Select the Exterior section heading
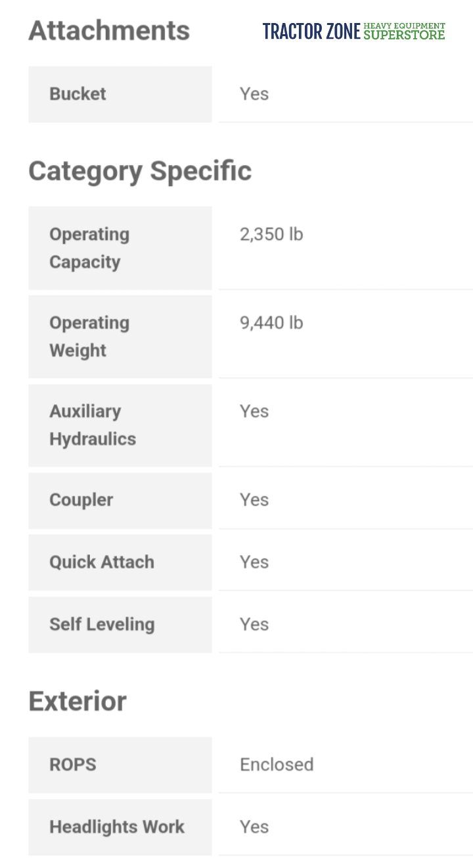The height and width of the screenshot is (868, 473). point(78,702)
